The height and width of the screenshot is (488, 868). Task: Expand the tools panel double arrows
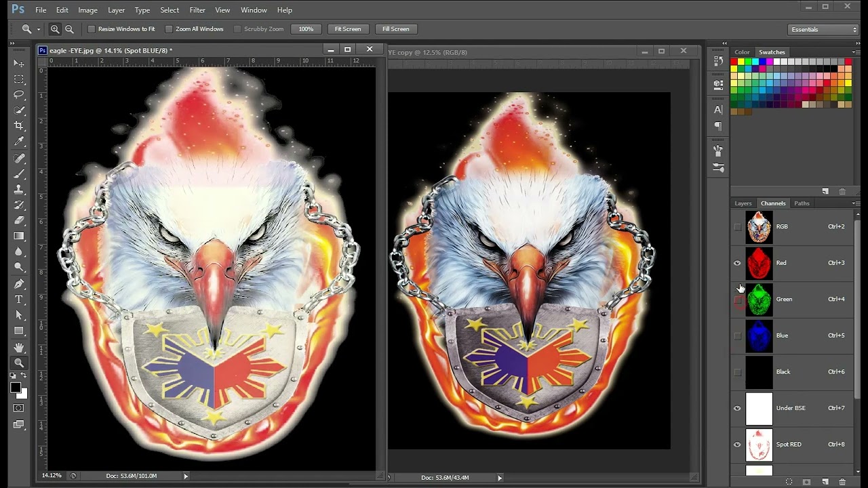[x=13, y=43]
